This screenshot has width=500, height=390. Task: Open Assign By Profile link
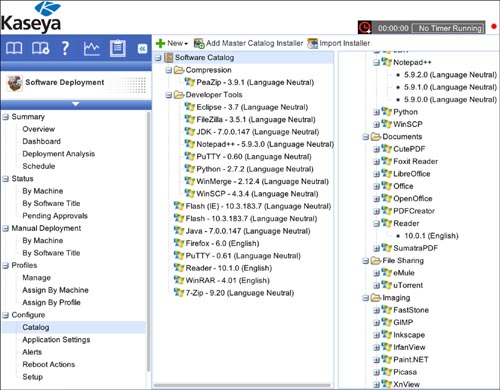(51, 303)
